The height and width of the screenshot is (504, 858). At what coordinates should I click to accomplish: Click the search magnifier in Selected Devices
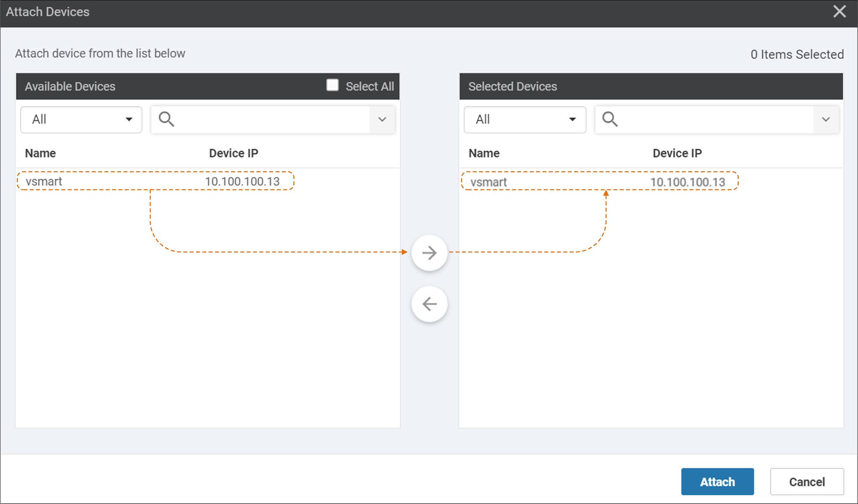click(x=610, y=119)
